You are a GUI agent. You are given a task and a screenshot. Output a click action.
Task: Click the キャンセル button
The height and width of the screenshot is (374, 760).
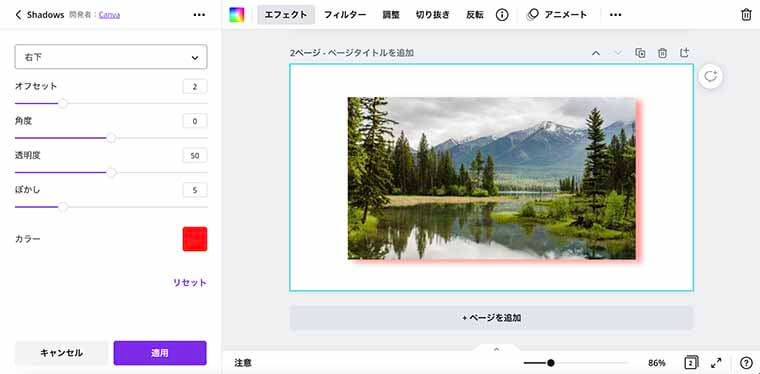[x=62, y=353]
